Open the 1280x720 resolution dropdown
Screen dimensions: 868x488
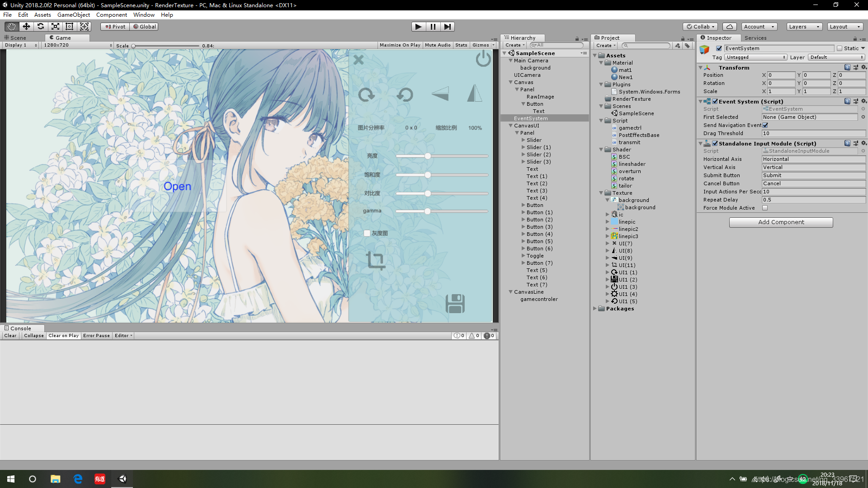tap(77, 45)
